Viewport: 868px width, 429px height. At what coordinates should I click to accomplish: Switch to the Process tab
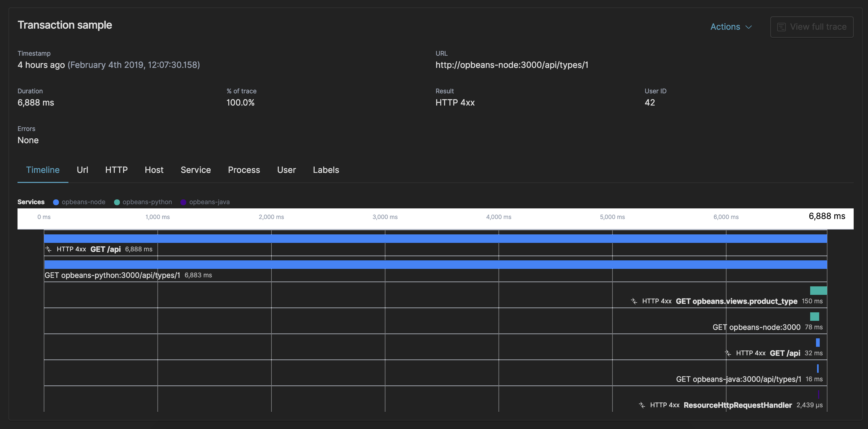244,170
